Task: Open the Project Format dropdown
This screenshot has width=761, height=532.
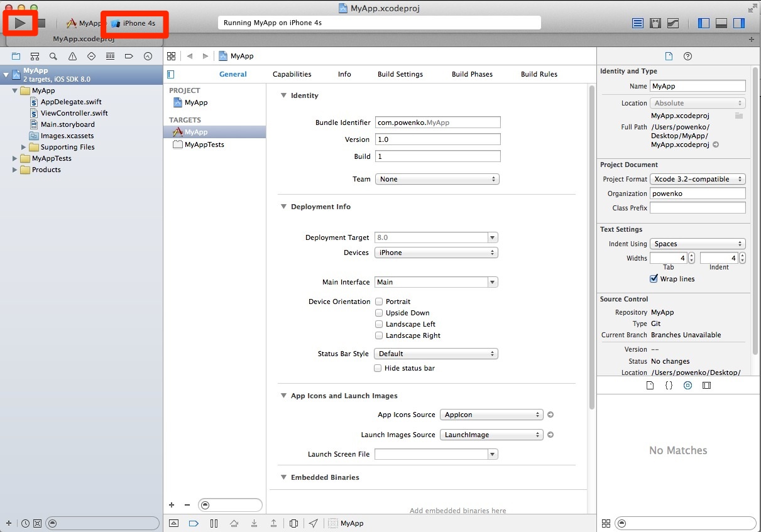Action: coord(698,179)
